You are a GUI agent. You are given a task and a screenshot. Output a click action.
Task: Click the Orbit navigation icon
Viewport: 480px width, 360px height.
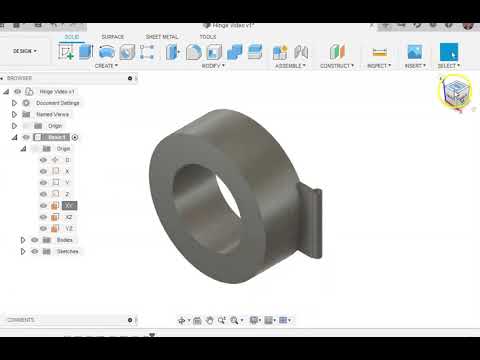pos(182,320)
